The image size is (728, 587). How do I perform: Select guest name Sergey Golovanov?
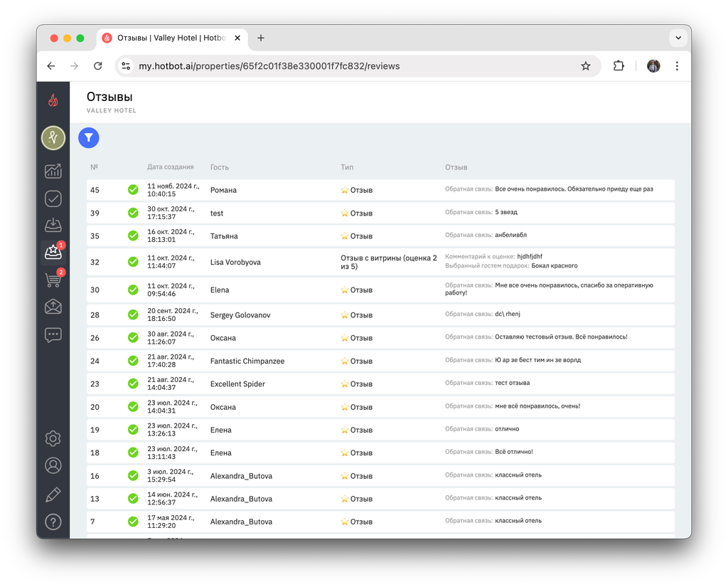coord(240,314)
